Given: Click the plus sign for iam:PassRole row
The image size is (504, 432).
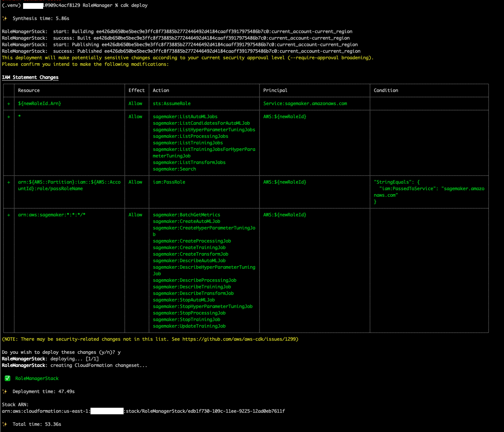Looking at the screenshot, I should coord(8,182).
